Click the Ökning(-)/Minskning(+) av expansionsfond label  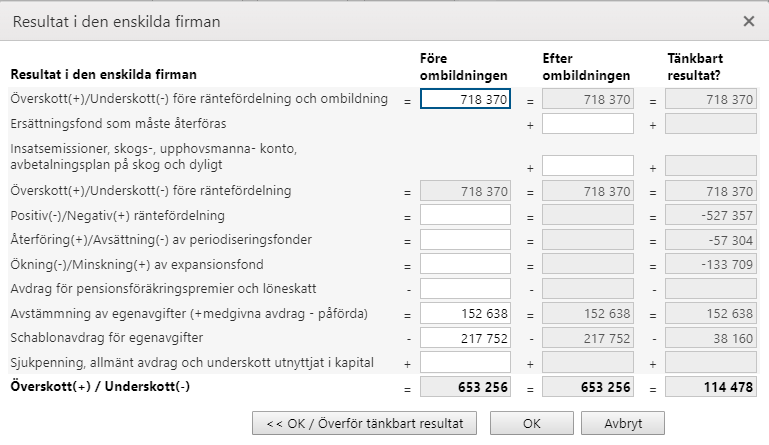point(137,264)
